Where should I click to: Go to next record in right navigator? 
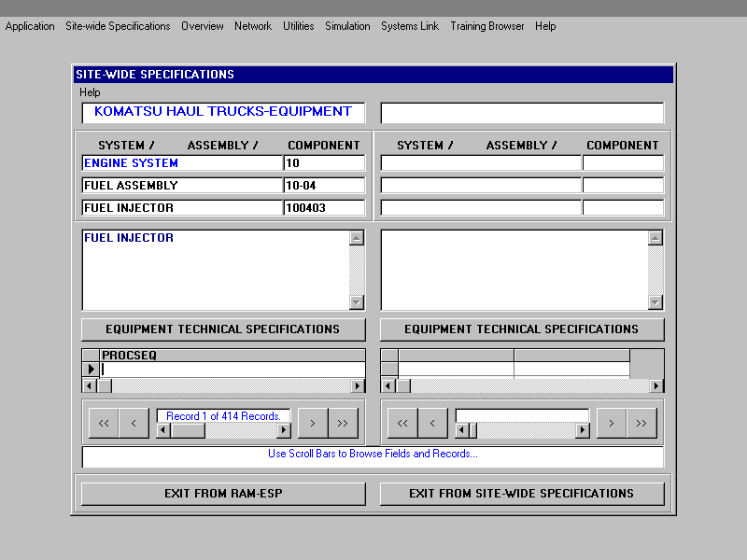[x=612, y=423]
